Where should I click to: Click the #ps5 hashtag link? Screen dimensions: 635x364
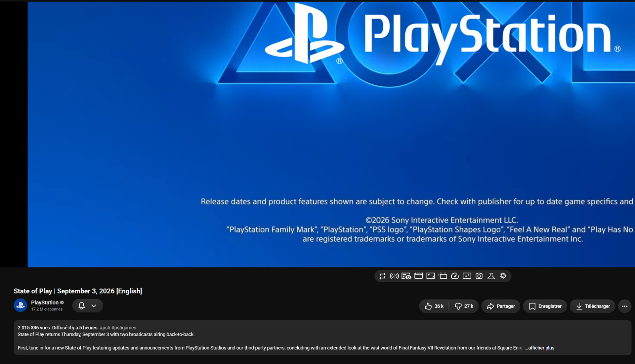pyautogui.click(x=105, y=328)
